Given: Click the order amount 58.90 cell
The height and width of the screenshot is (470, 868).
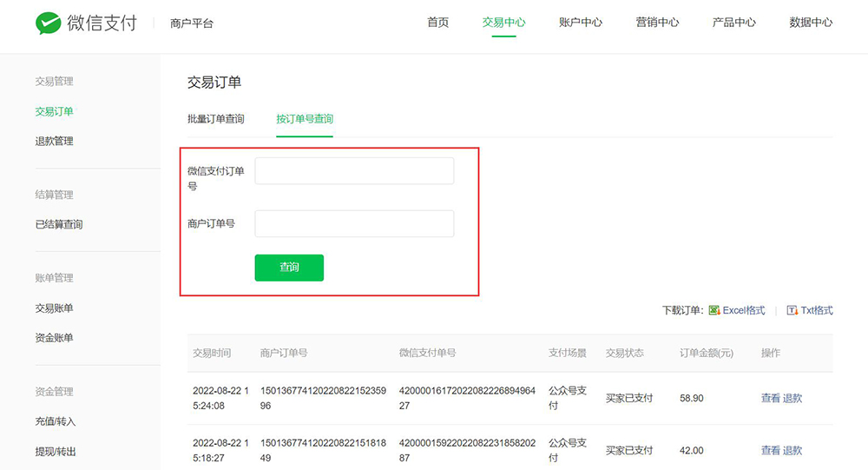Looking at the screenshot, I should [x=692, y=398].
